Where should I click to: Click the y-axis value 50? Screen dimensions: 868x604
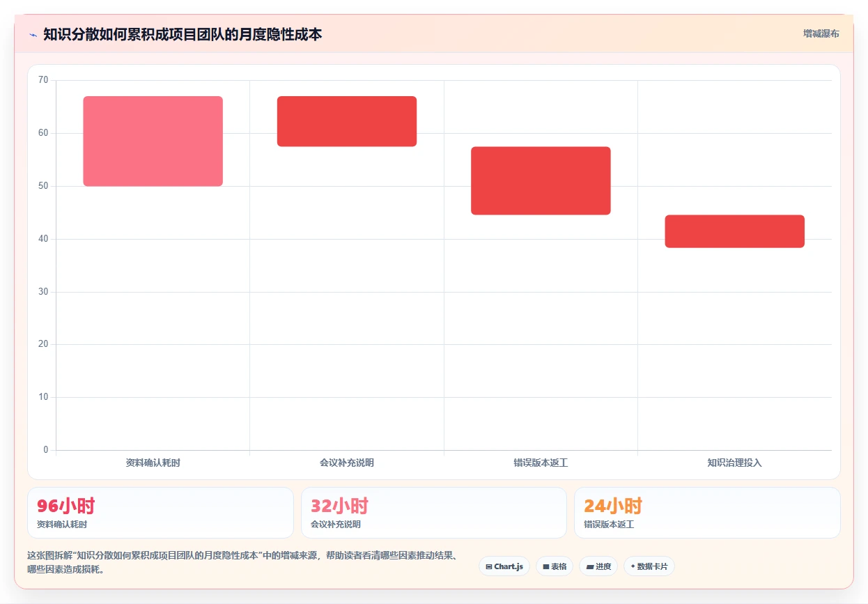(x=43, y=186)
